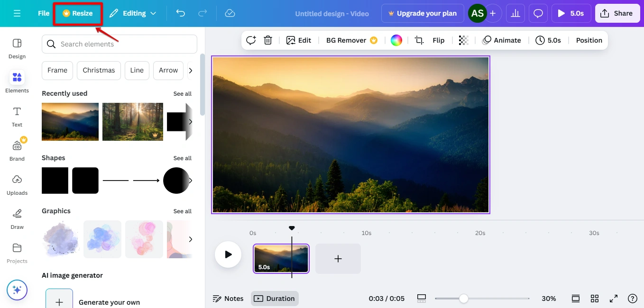Open the hamburger main menu

pos(17,13)
